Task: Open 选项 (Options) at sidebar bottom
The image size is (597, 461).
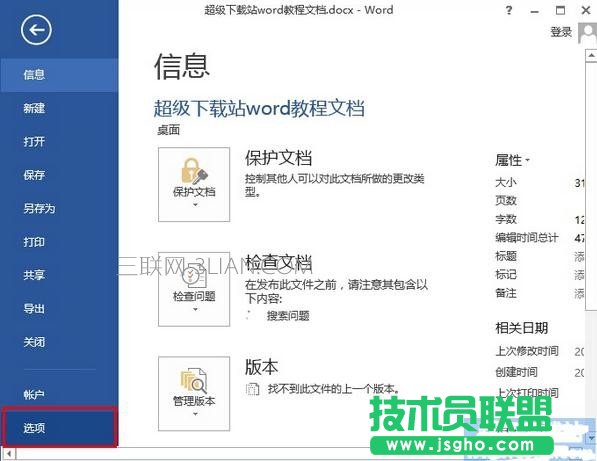Action: pyautogui.click(x=59, y=428)
